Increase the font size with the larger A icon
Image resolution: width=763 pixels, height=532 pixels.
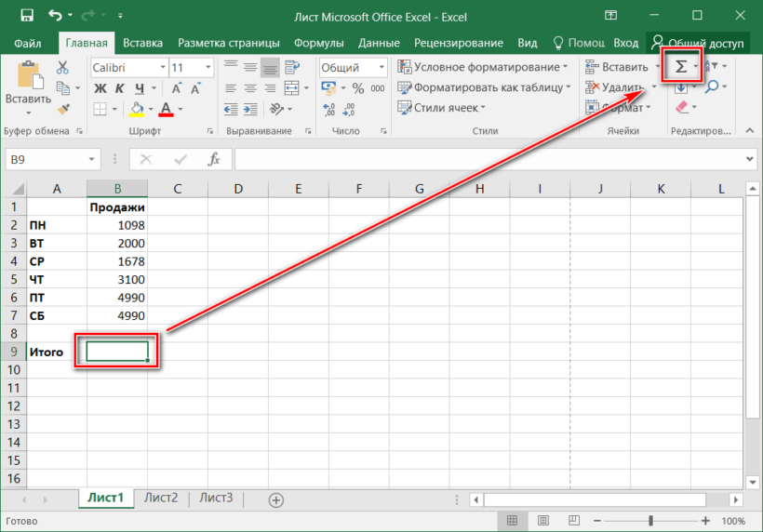coord(176,88)
